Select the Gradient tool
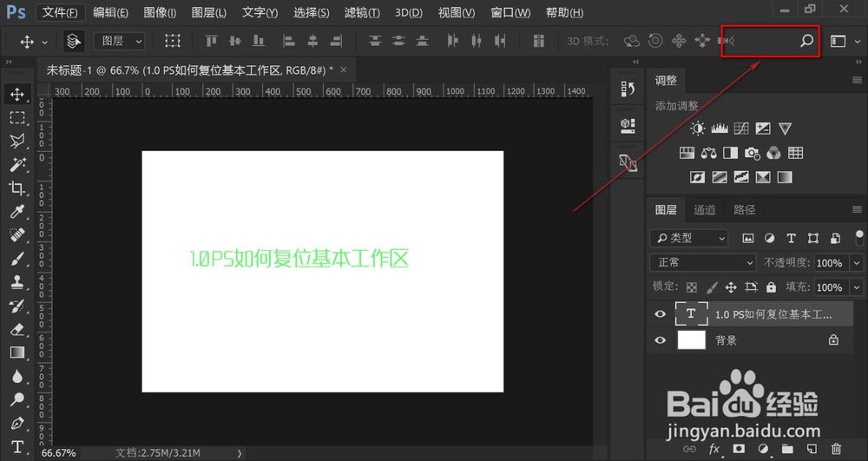The height and width of the screenshot is (461, 868). [x=17, y=352]
